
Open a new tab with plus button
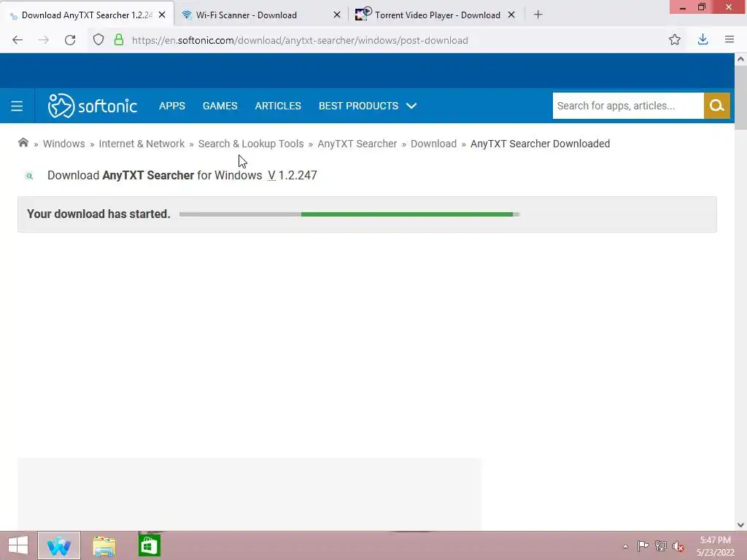tap(538, 15)
